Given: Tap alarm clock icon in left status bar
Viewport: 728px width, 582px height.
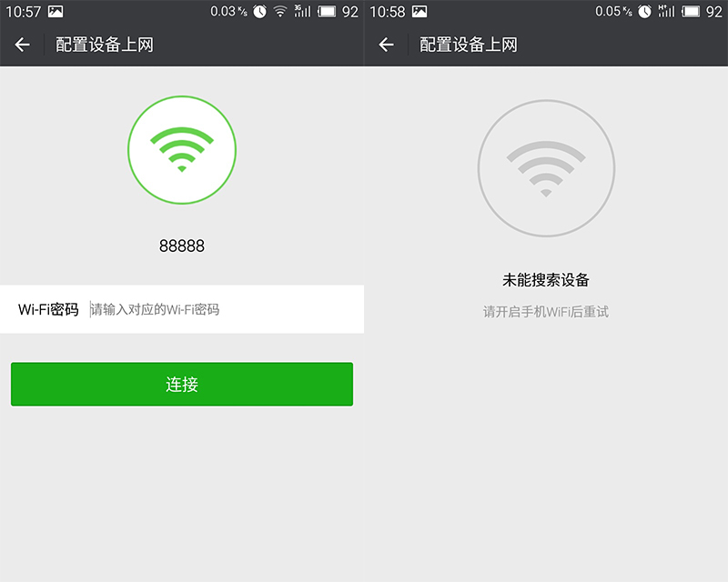Looking at the screenshot, I should point(260,12).
